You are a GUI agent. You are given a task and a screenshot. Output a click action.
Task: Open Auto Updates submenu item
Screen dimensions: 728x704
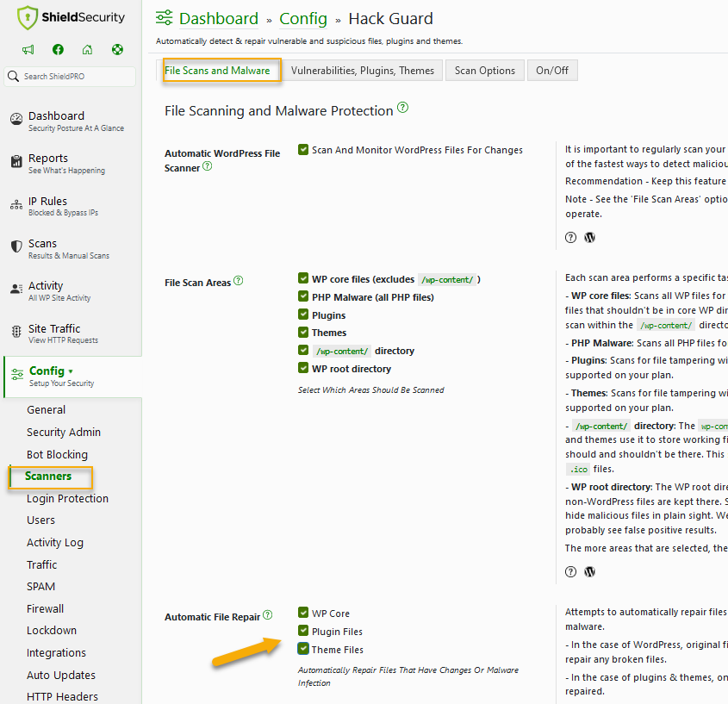(61, 676)
